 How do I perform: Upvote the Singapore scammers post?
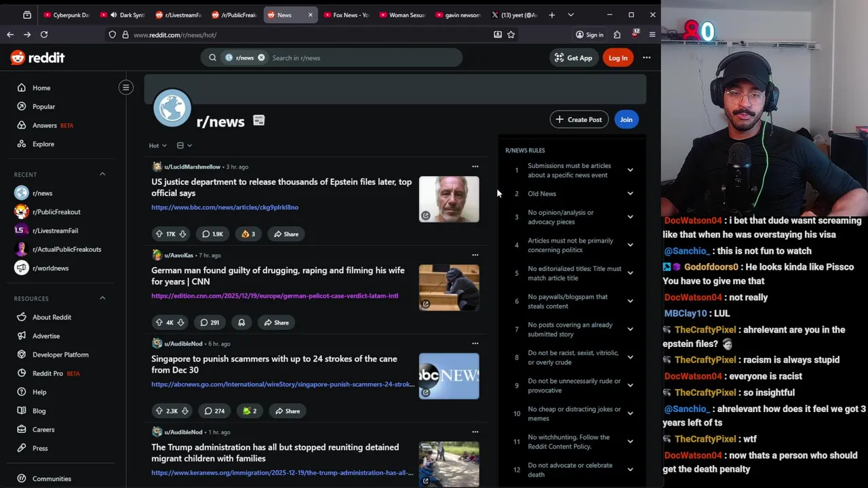(159, 411)
